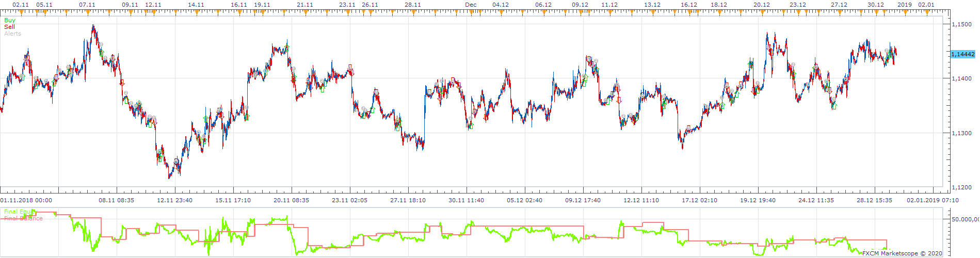The width and height of the screenshot is (980, 258).
Task: Click the 09.12 date on top axis
Action: click(580, 5)
